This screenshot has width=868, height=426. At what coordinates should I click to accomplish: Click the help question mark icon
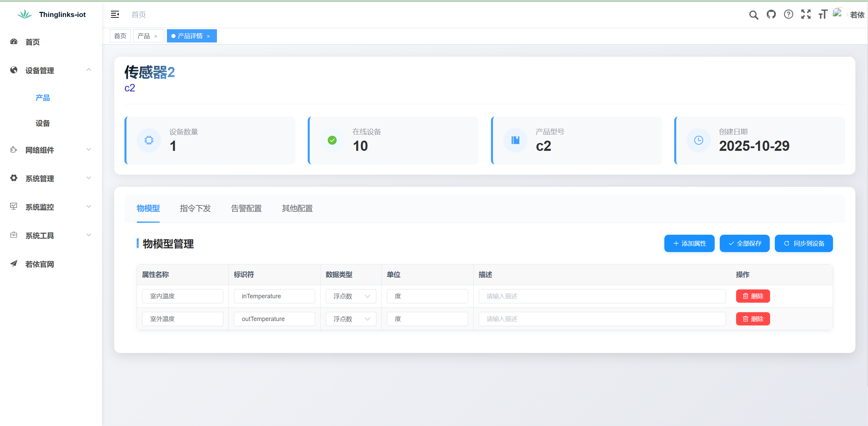click(788, 15)
